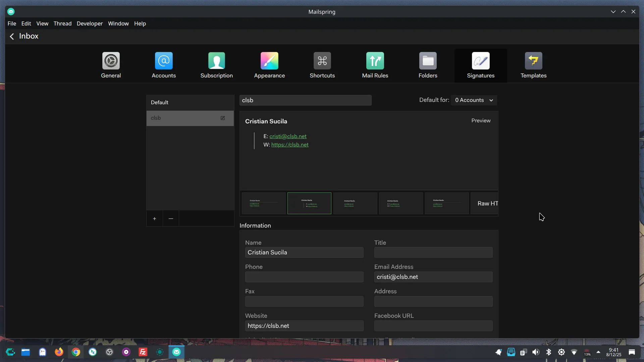The image size is (644, 362).
Task: Open the Thread menu
Action: [x=62, y=23]
